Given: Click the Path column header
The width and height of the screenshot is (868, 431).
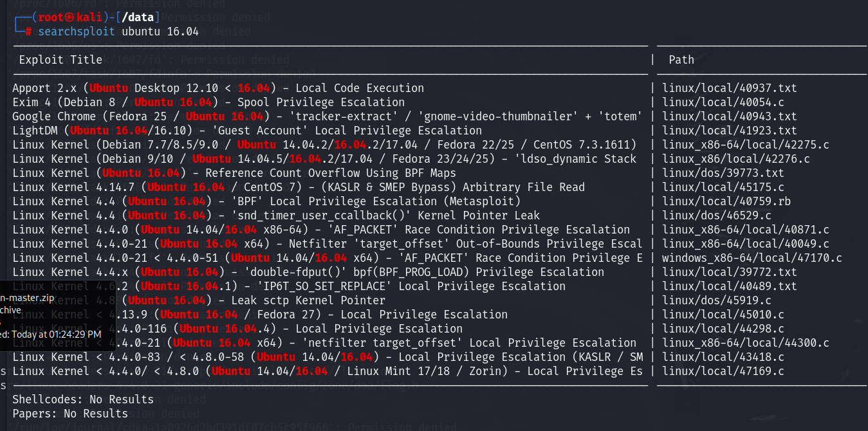Looking at the screenshot, I should pos(681,60).
